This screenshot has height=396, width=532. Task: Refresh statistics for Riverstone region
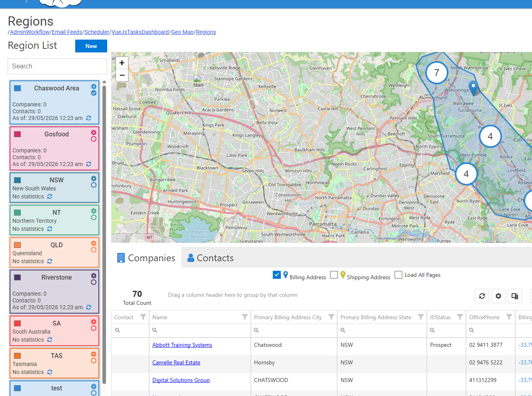pos(89,307)
